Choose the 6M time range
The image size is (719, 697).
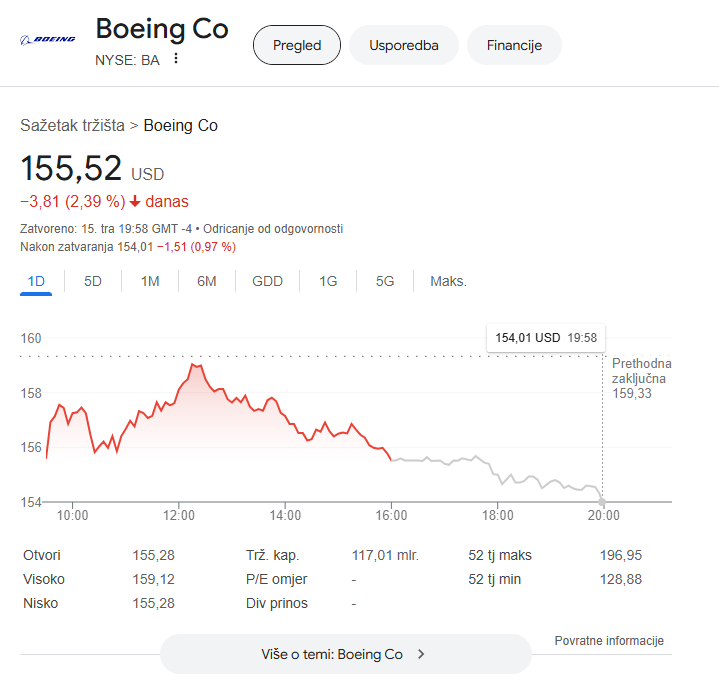207,281
